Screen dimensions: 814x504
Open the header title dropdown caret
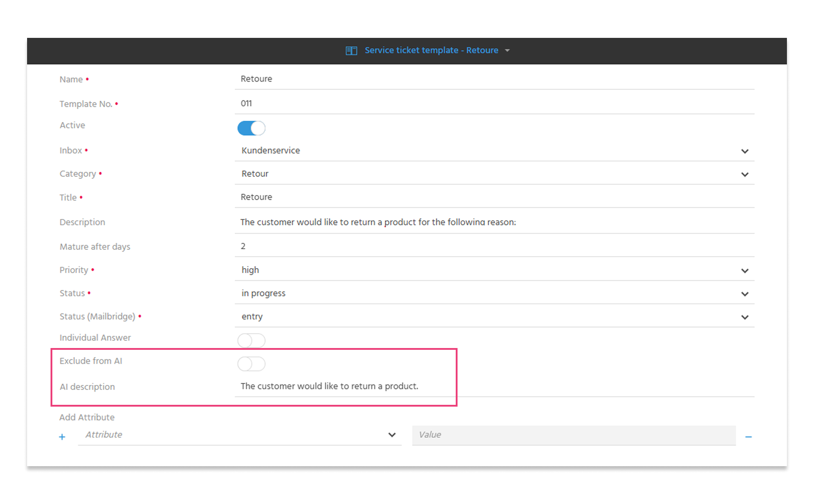pyautogui.click(x=507, y=50)
